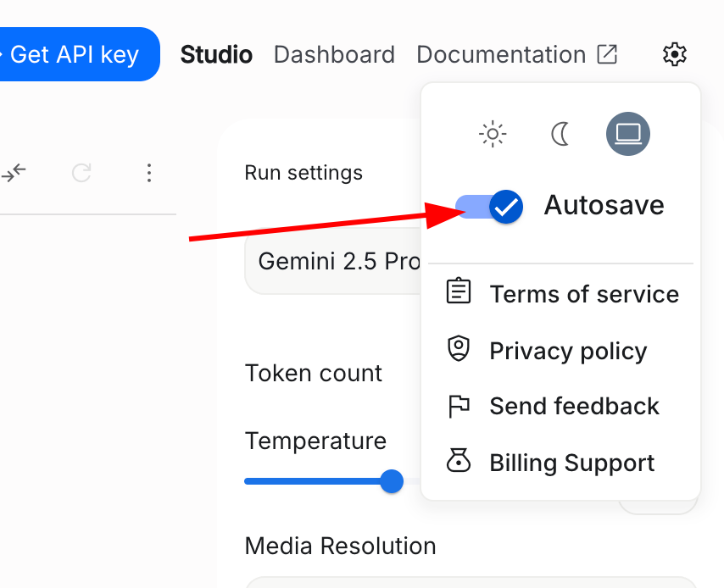Open Billing Support menu item
The width and height of the screenshot is (724, 588).
571,463
